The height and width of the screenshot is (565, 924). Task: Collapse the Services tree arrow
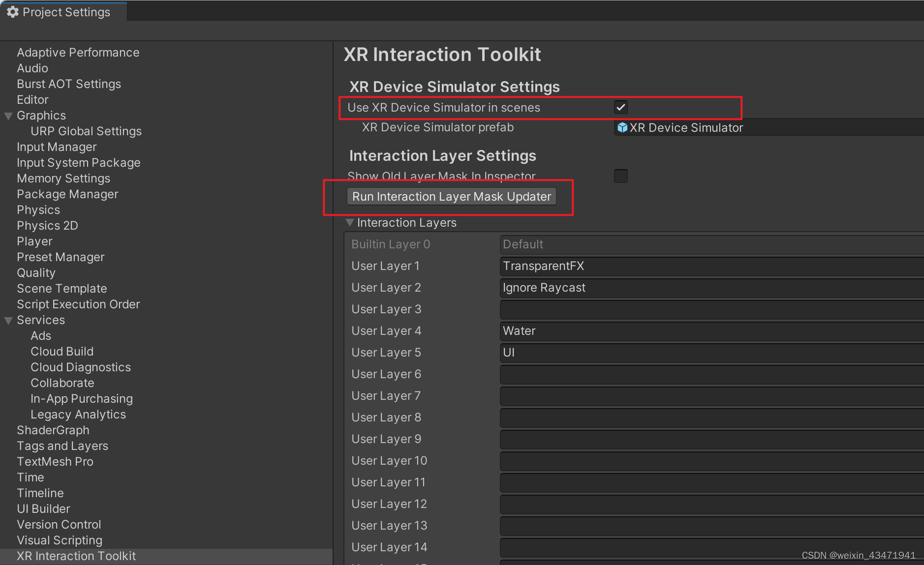[8, 321]
